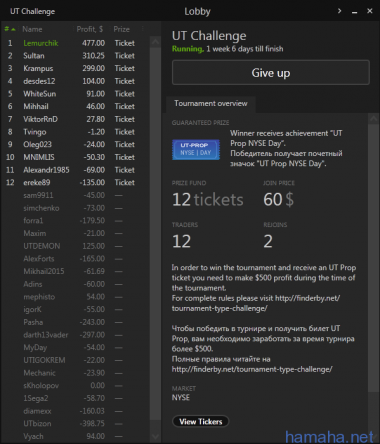This screenshot has height=444, width=380.
Task: Click the UT-PROP NYSE DAY badge
Action: (x=196, y=149)
